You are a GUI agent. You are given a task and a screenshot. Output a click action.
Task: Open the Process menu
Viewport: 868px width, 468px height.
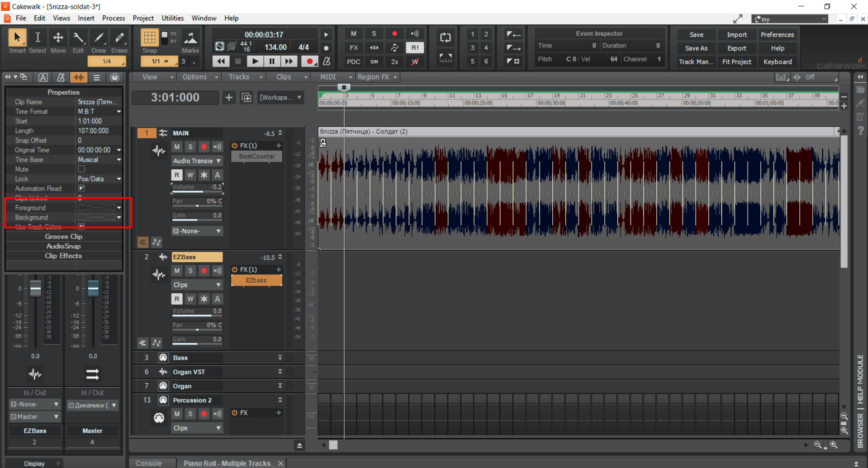pyautogui.click(x=114, y=18)
